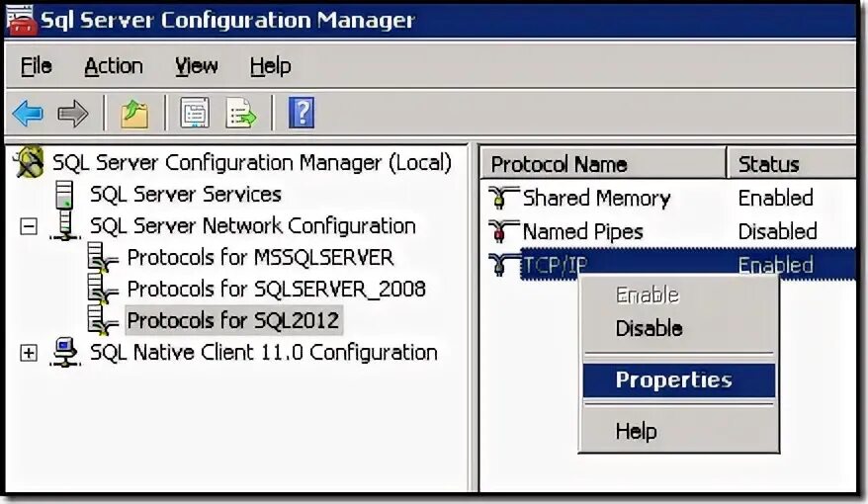The width and height of the screenshot is (868, 504).
Task: Click the TCP/IP protocol icon
Action: pos(502,265)
